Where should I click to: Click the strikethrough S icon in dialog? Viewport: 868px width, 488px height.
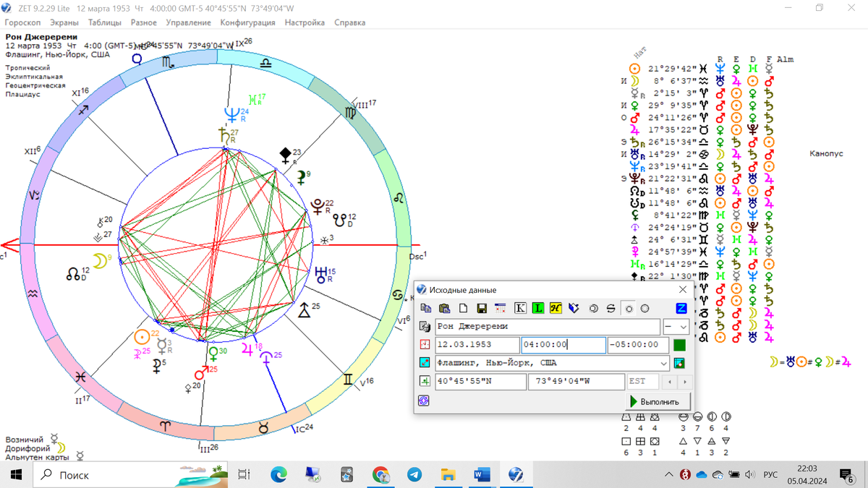pos(610,308)
